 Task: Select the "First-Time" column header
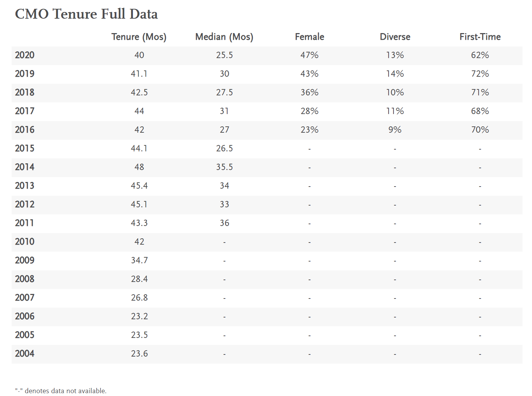point(480,37)
